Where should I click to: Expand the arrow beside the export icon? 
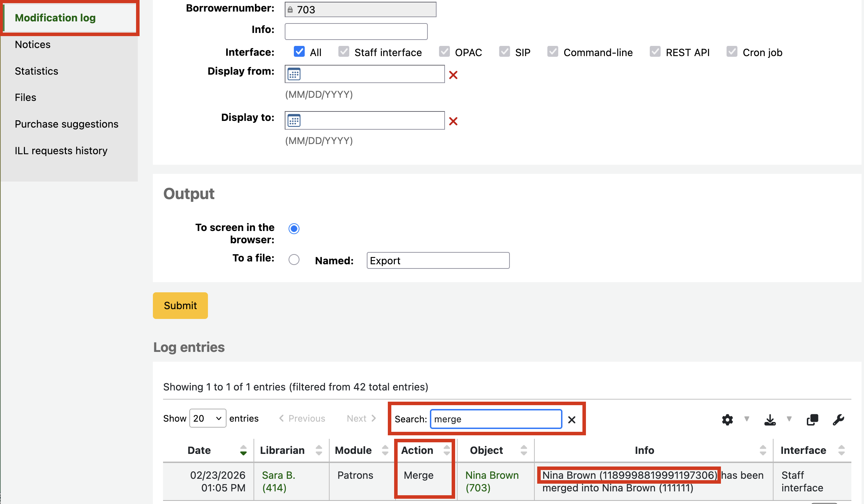789,419
